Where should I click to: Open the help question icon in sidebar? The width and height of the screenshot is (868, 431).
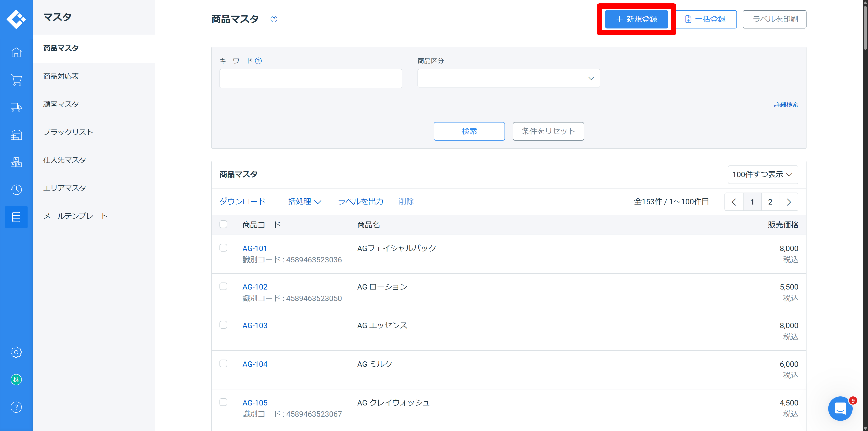16,407
